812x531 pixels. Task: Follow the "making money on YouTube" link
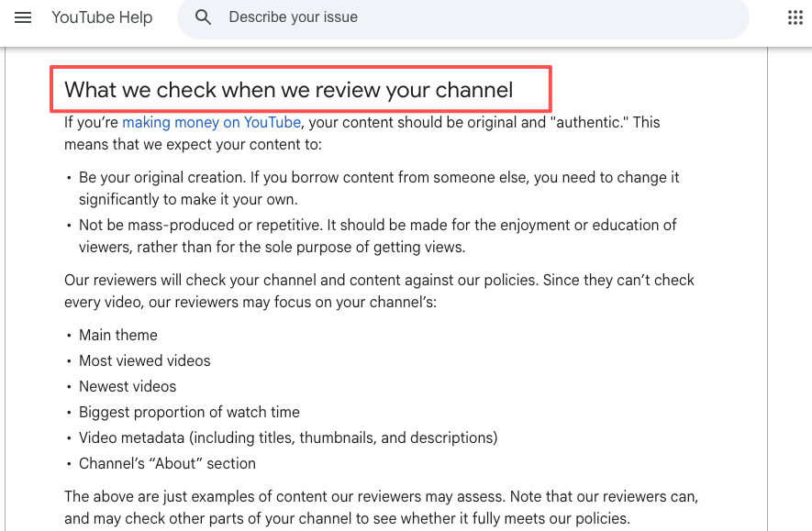[x=211, y=122]
